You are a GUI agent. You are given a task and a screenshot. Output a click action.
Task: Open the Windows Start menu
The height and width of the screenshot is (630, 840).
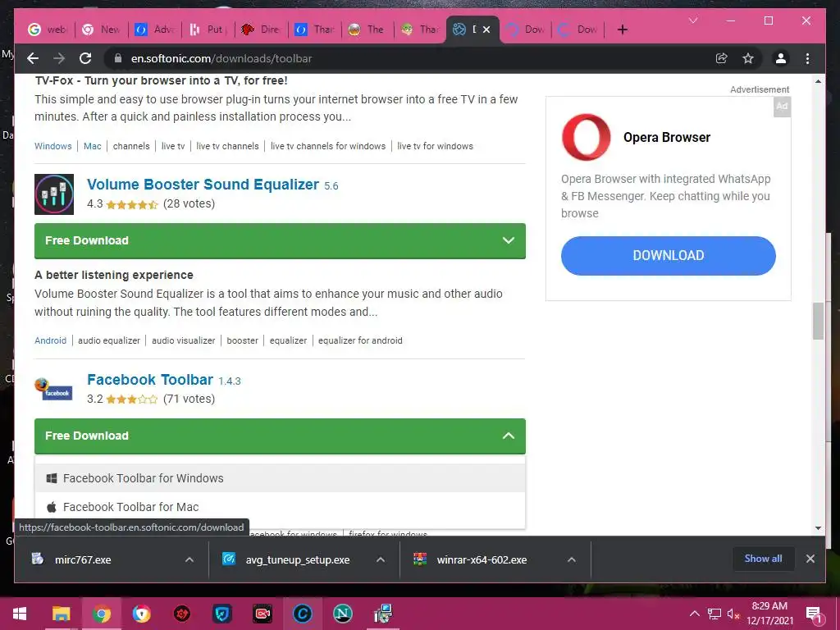[20, 614]
